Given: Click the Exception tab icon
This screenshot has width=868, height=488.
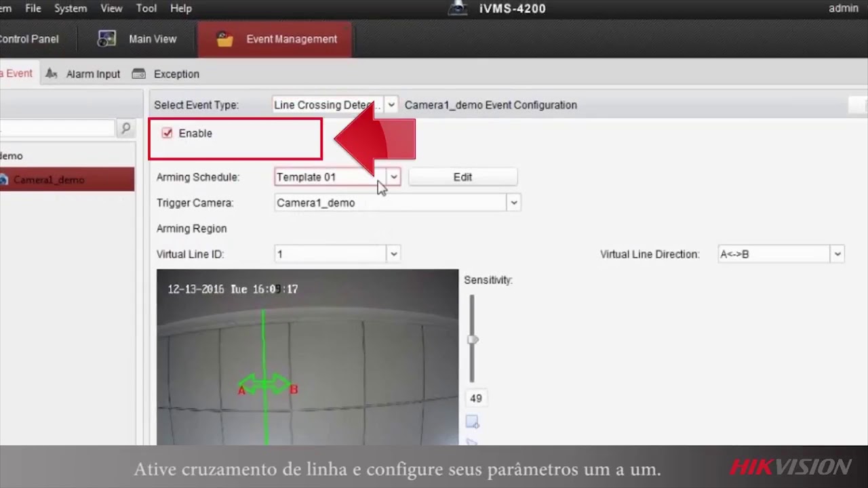Looking at the screenshot, I should (138, 74).
